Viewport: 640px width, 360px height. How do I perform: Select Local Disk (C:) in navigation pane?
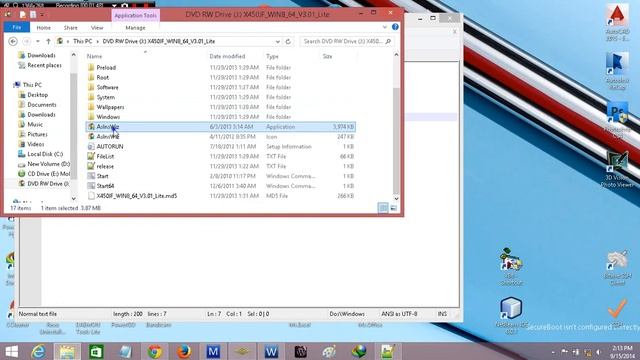pos(45,154)
